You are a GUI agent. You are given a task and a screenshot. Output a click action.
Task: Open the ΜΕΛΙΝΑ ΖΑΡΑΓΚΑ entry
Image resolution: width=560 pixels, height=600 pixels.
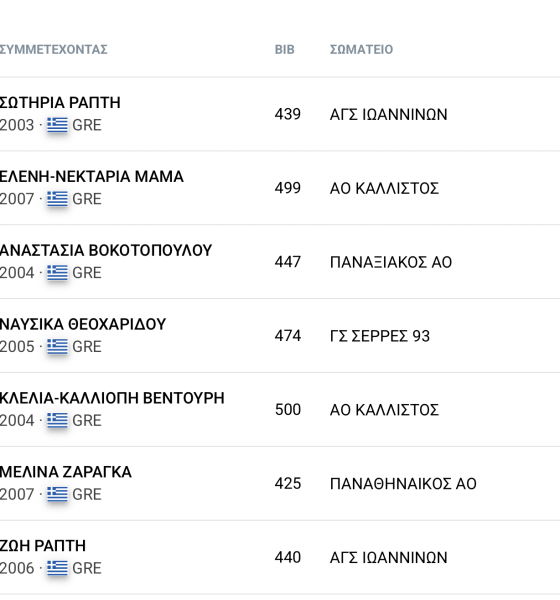tap(65, 472)
